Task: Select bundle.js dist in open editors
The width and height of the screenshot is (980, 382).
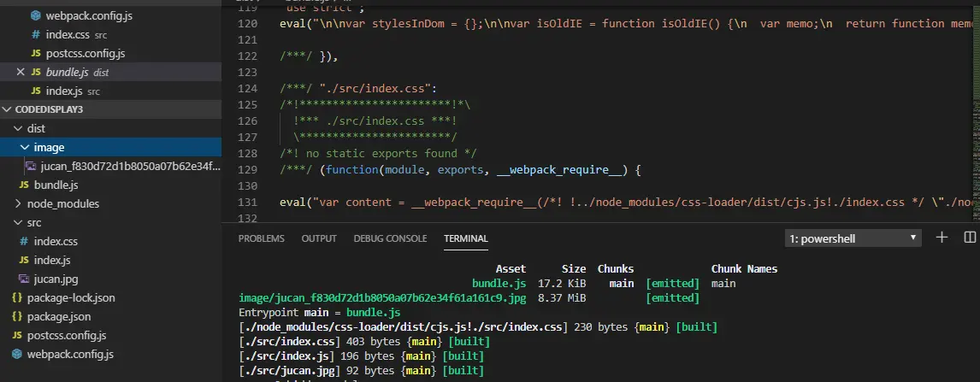Action: [x=110, y=72]
